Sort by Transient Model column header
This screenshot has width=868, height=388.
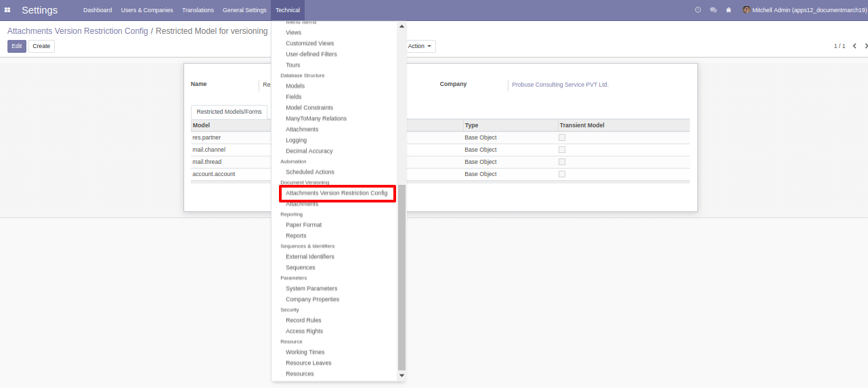click(x=582, y=125)
